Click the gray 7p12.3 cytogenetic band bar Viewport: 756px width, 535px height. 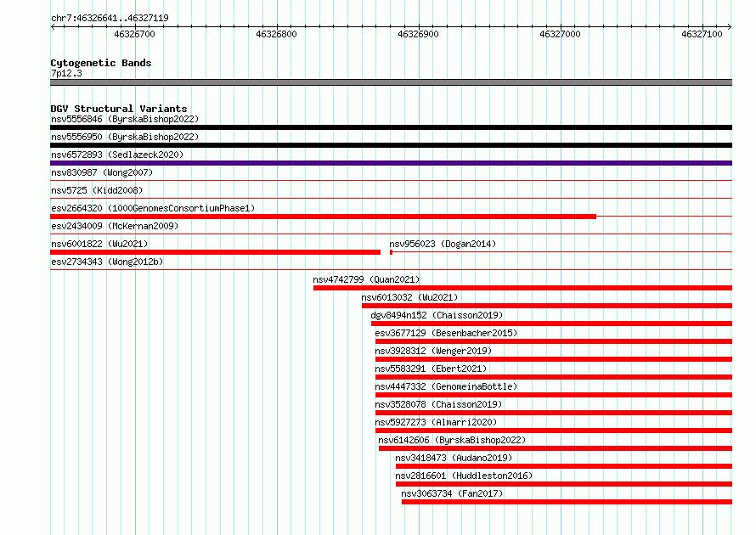tap(391, 82)
